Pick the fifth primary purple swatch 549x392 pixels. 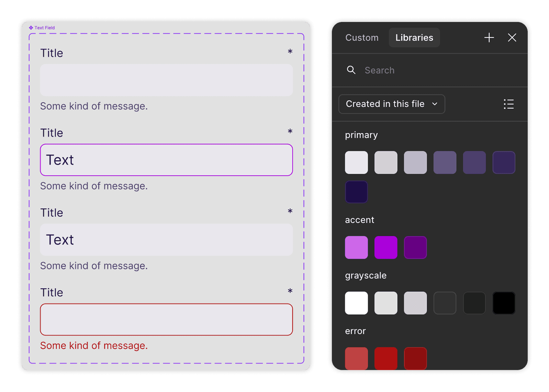[474, 162]
